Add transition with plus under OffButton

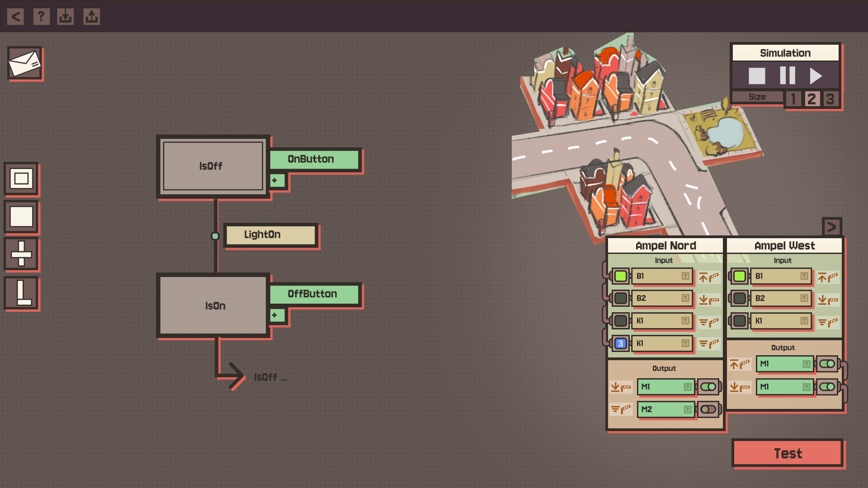click(x=277, y=315)
